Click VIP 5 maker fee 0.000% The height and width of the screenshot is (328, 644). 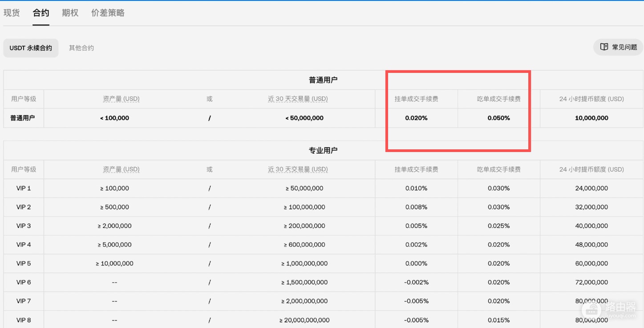417,264
